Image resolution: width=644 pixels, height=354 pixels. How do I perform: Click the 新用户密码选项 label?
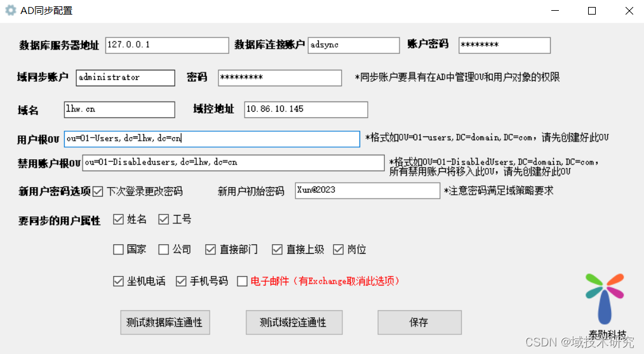coord(55,192)
